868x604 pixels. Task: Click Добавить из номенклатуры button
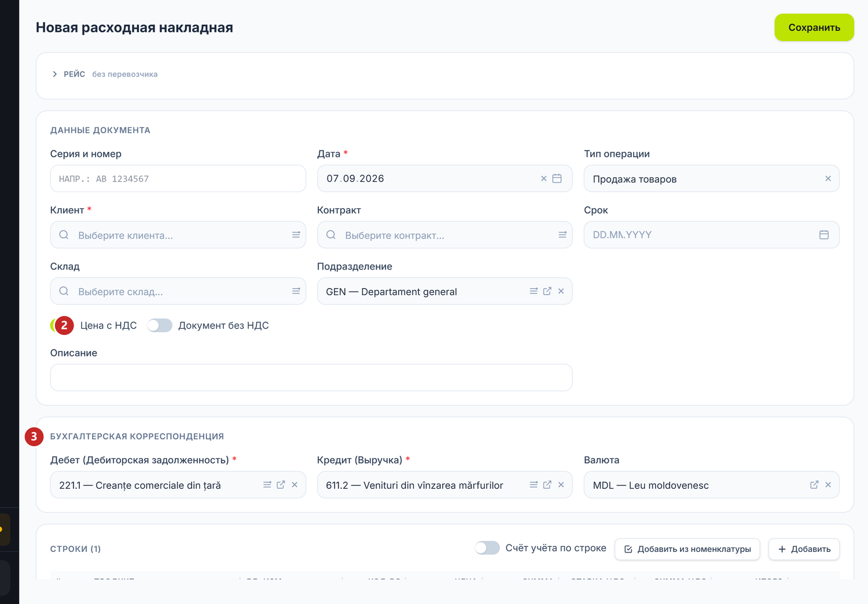coord(687,549)
